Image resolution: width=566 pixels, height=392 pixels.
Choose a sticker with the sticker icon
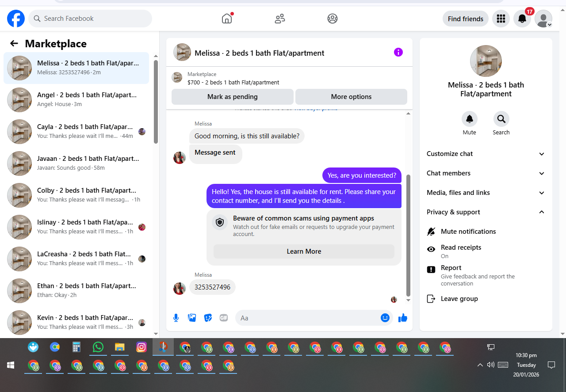tap(208, 318)
